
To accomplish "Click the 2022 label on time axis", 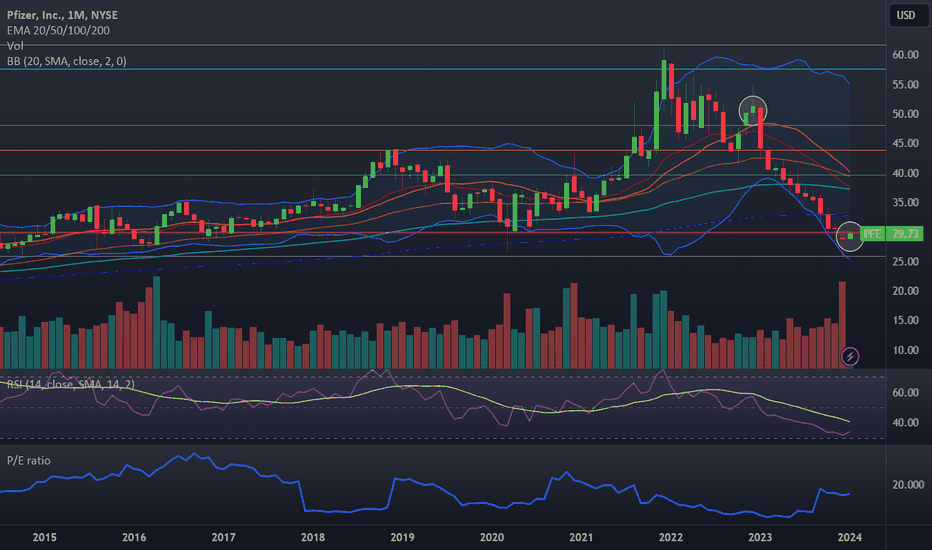I will 670,538.
